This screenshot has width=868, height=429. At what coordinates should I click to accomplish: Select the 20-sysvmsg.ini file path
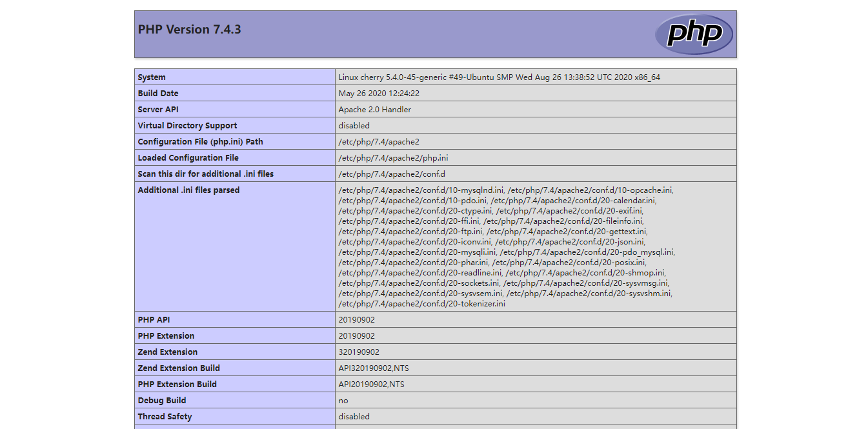[x=586, y=283]
